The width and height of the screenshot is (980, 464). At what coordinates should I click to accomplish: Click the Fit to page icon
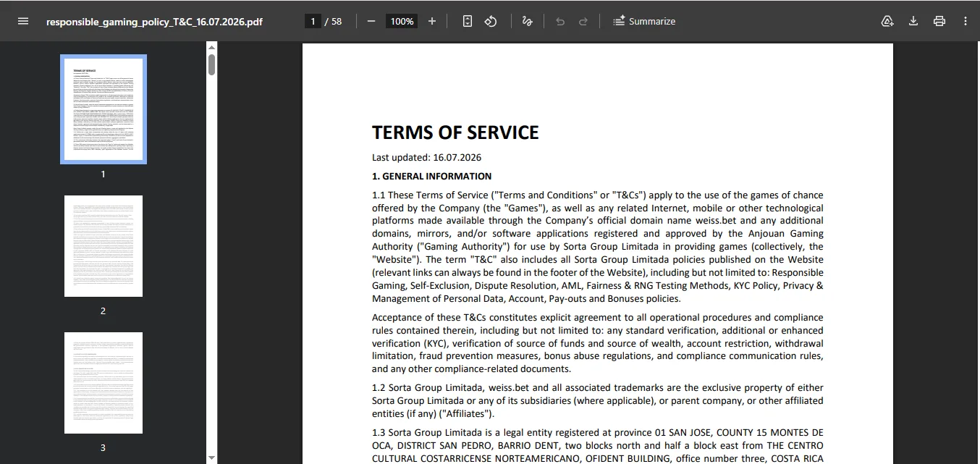[468, 21]
